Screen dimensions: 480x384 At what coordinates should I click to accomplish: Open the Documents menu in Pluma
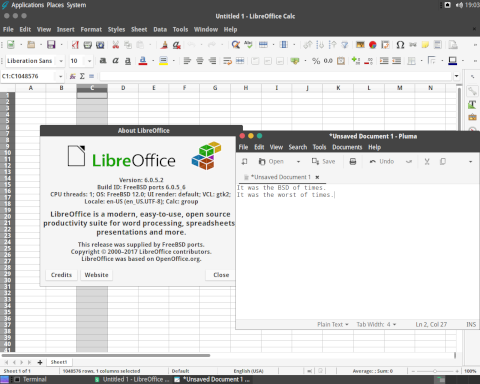tap(347, 147)
